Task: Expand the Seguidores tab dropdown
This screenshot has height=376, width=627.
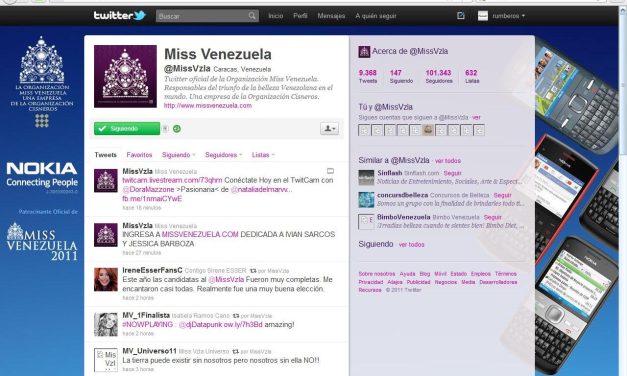Action: pos(224,155)
